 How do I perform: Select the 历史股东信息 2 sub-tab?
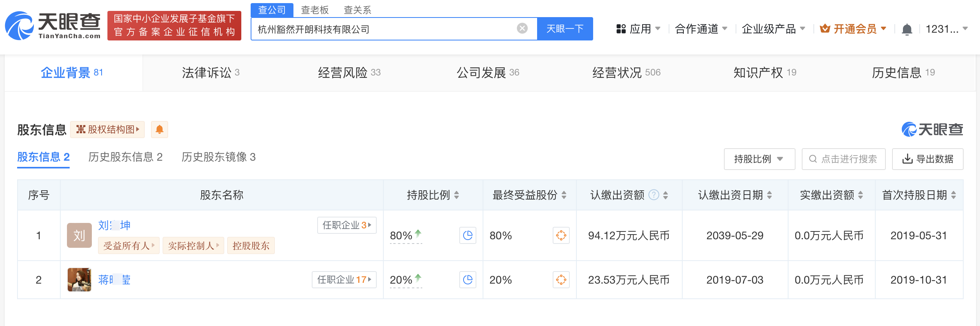pos(125,157)
